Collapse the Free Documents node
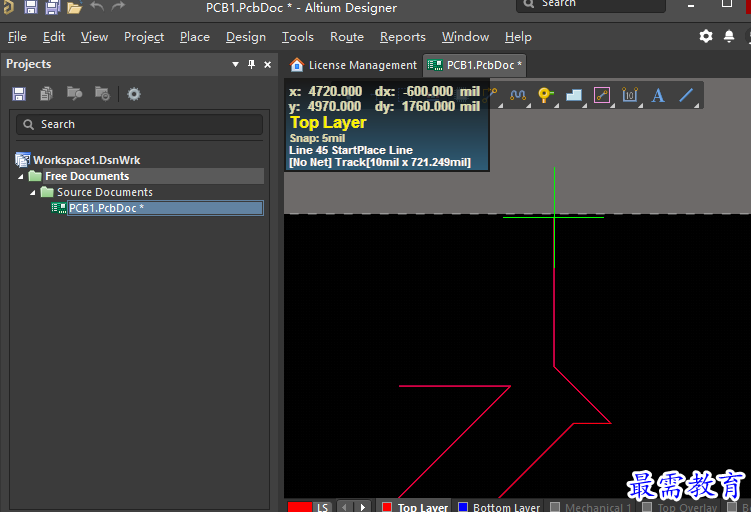The height and width of the screenshot is (517, 751). [x=21, y=176]
